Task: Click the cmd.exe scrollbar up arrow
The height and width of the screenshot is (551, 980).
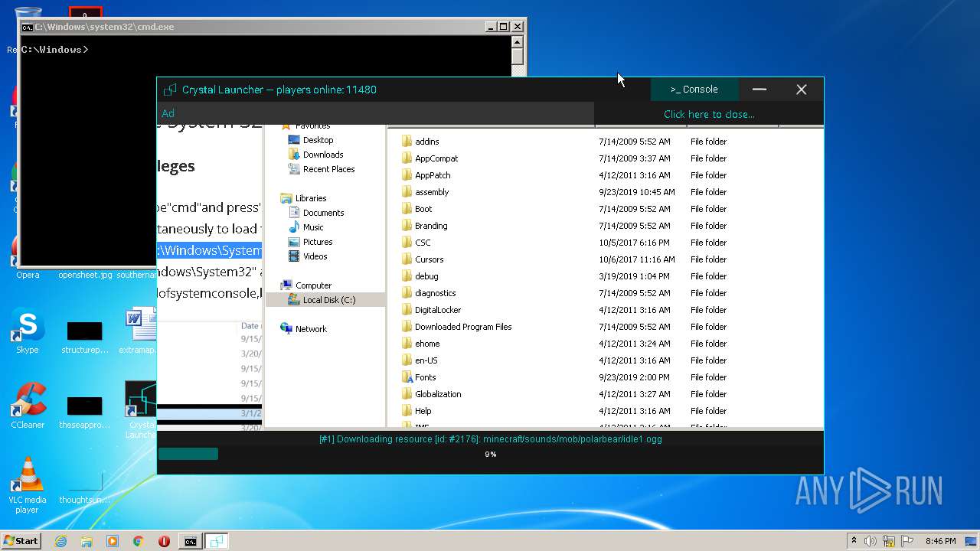Action: click(x=518, y=42)
